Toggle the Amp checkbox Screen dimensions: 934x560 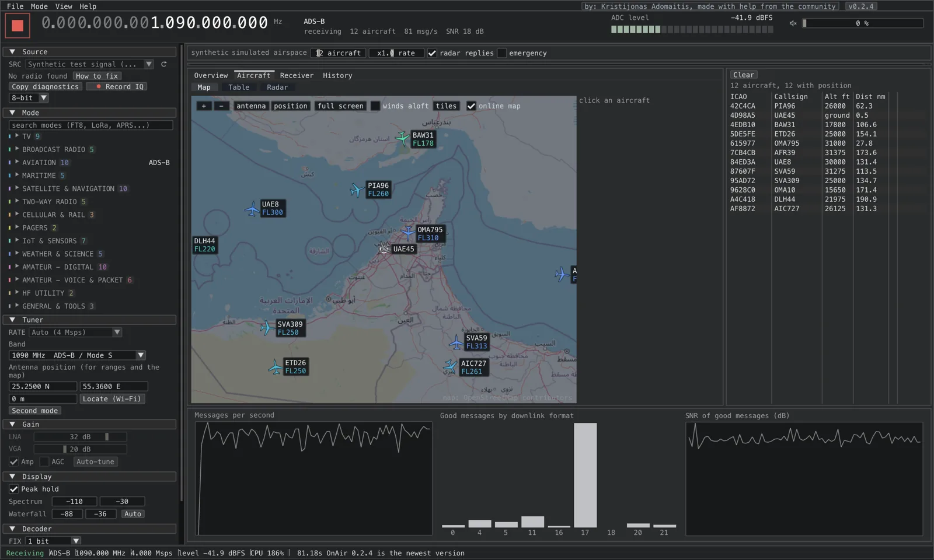click(13, 461)
